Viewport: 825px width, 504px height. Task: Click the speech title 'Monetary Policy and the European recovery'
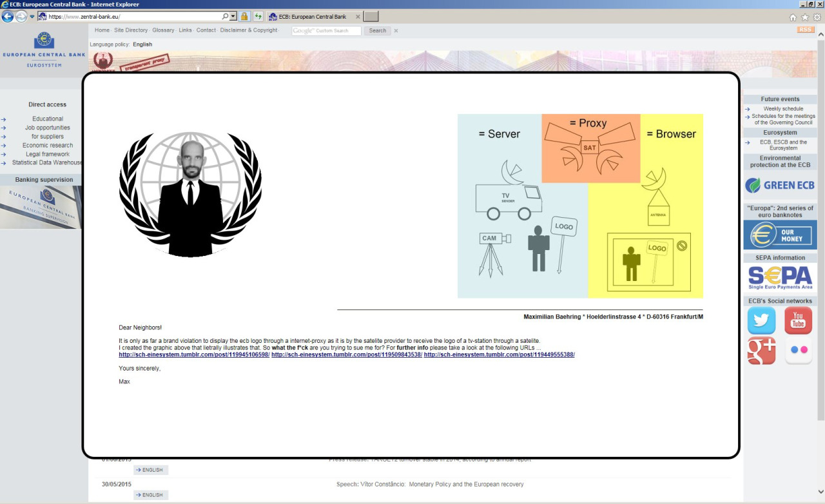pyautogui.click(x=466, y=484)
